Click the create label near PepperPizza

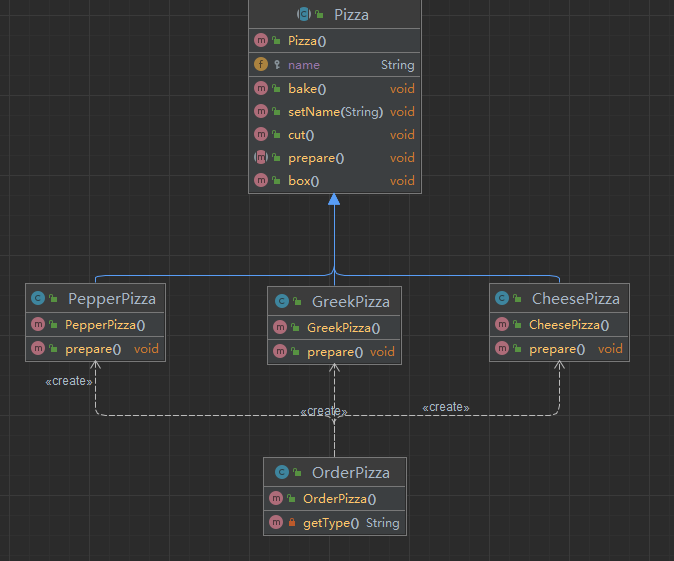[x=69, y=381]
